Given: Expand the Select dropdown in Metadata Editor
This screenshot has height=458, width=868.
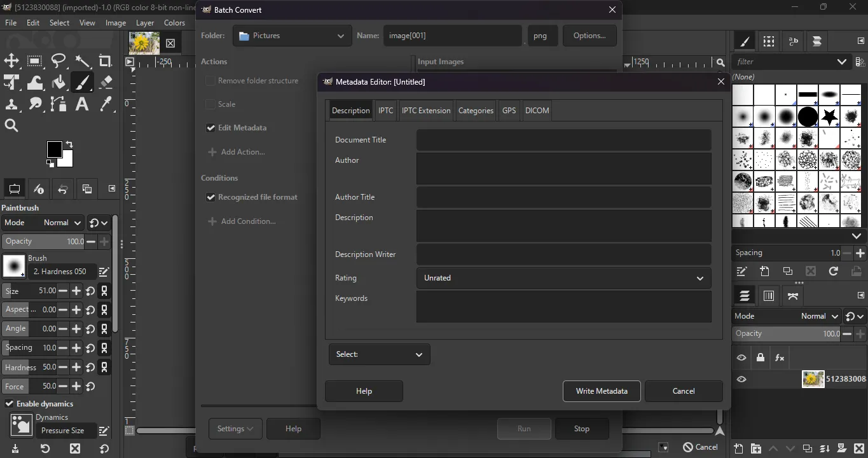Looking at the screenshot, I should (379, 354).
